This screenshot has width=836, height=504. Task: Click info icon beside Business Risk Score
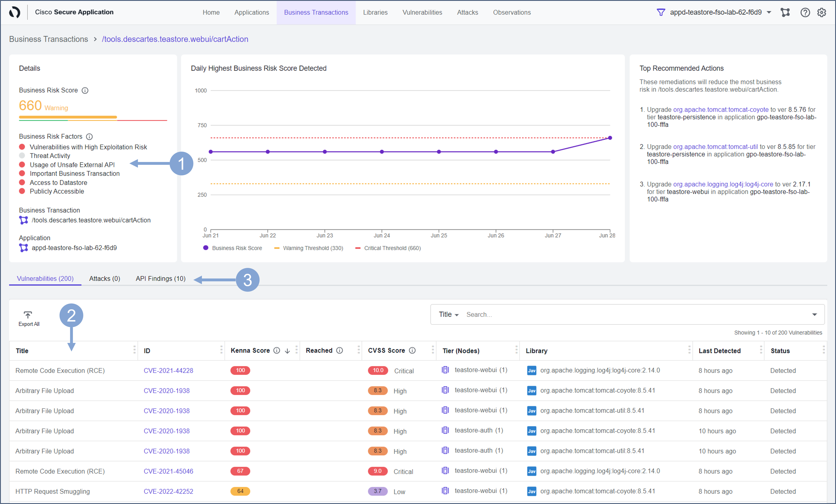[85, 91]
